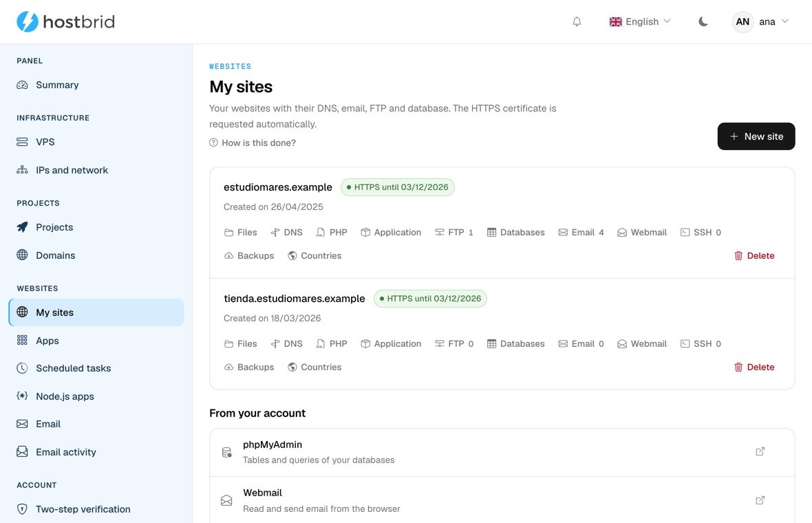Open Countries for estudiomares.example
This screenshot has height=523, width=812.
[314, 256]
